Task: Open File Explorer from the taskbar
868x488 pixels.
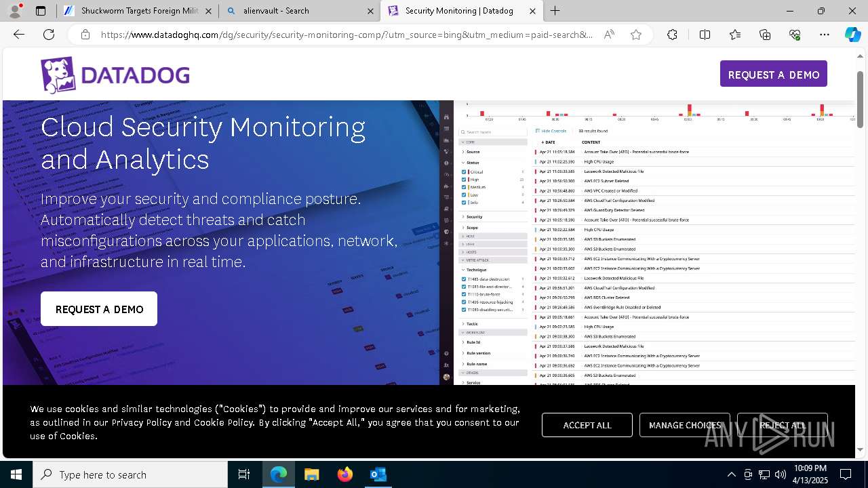Action: (312, 474)
